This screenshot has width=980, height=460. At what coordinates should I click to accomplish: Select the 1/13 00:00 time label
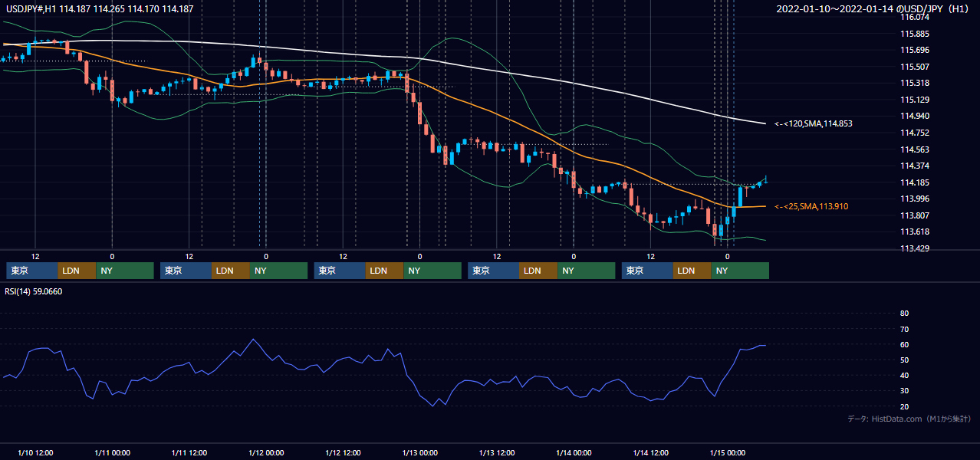pyautogui.click(x=420, y=452)
